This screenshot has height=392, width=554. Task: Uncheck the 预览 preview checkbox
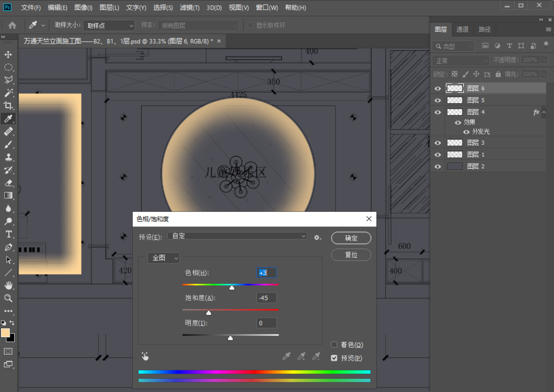334,358
